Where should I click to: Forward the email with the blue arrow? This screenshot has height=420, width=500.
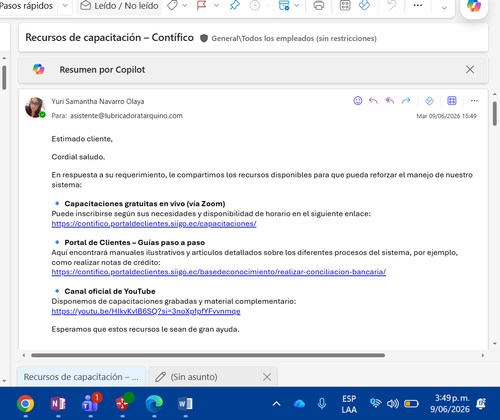click(406, 101)
